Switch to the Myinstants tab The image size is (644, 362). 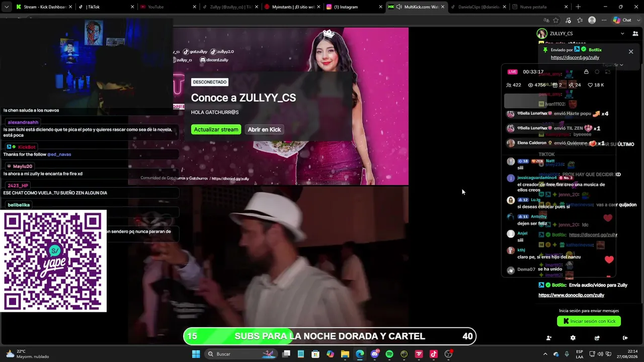(x=292, y=7)
